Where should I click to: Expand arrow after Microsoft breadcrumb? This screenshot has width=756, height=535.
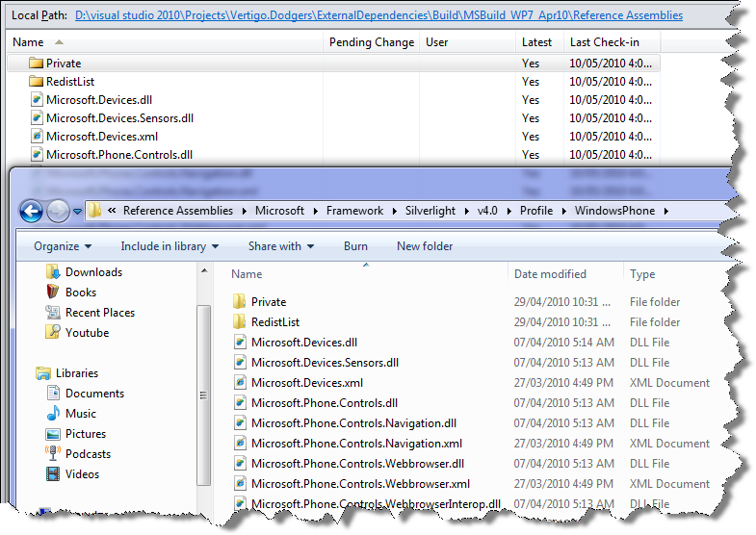tap(315, 211)
